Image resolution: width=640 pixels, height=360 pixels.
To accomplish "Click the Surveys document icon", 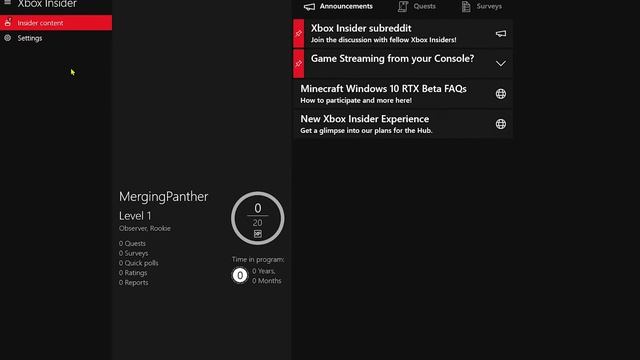I will (466, 7).
